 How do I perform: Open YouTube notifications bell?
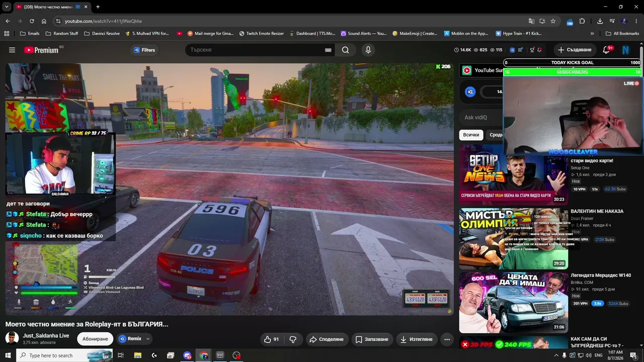[607, 50]
